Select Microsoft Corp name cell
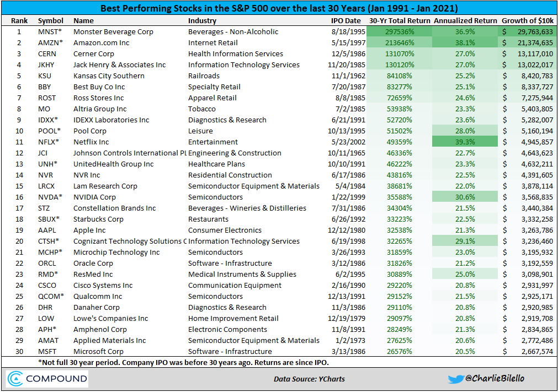 [98, 351]
